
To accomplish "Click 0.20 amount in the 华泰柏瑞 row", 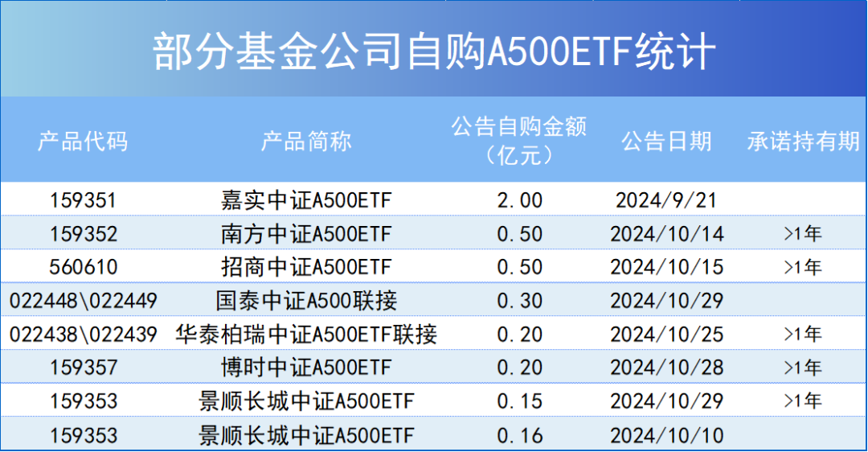I will [519, 334].
